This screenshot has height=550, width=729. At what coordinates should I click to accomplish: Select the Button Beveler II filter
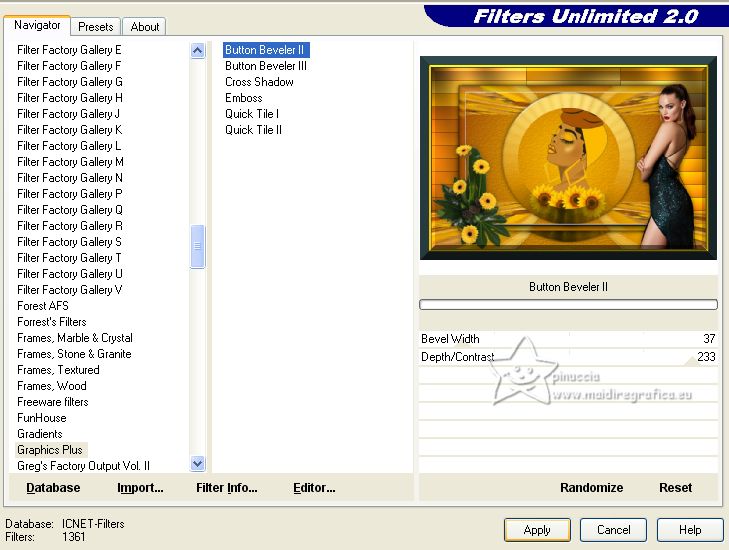tap(265, 50)
